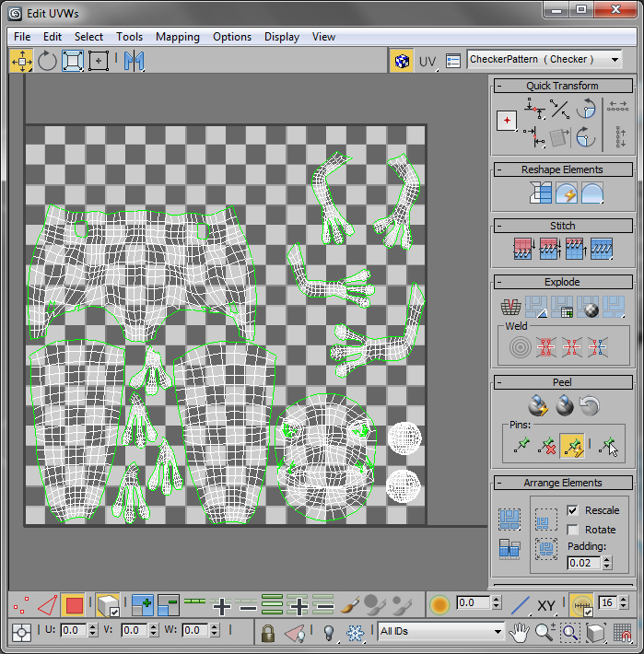The width and height of the screenshot is (644, 654).
Task: Click the Padding value field 0.02
Action: click(x=584, y=563)
